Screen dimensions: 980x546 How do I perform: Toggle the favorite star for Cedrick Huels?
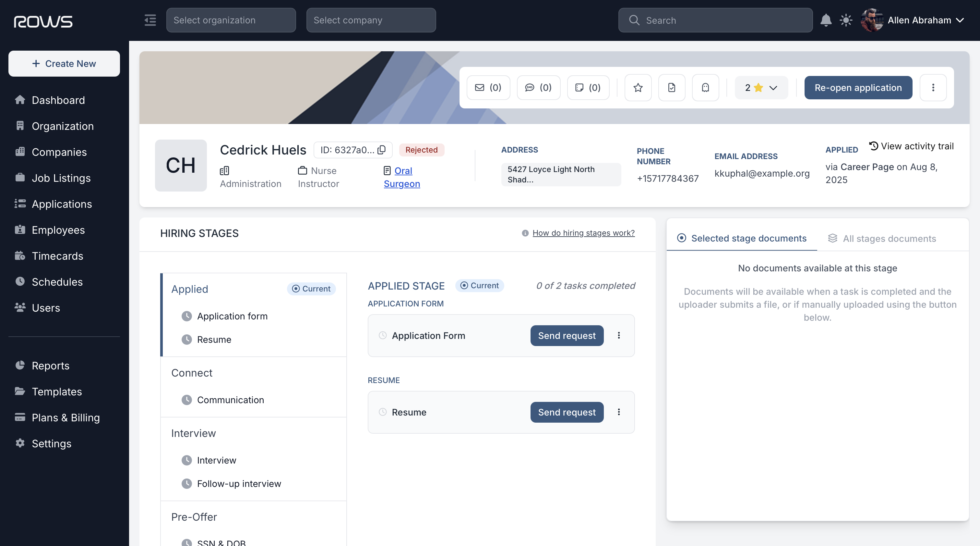tap(638, 88)
